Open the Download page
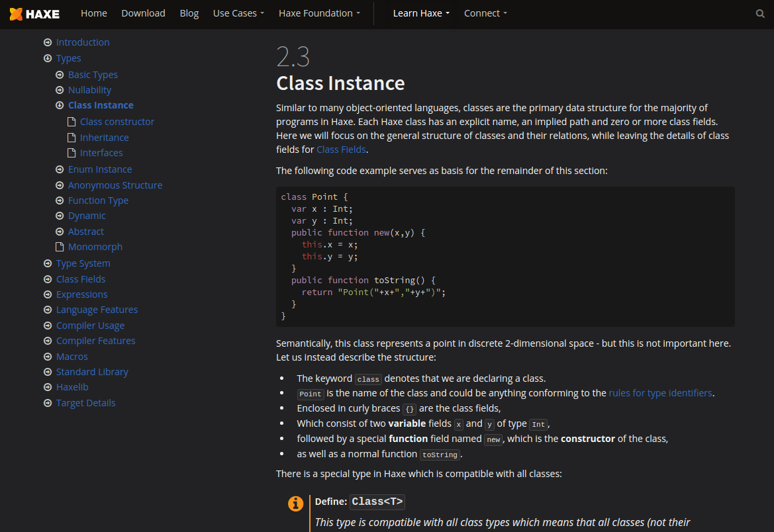Image resolution: width=774 pixels, height=532 pixels. click(x=143, y=13)
